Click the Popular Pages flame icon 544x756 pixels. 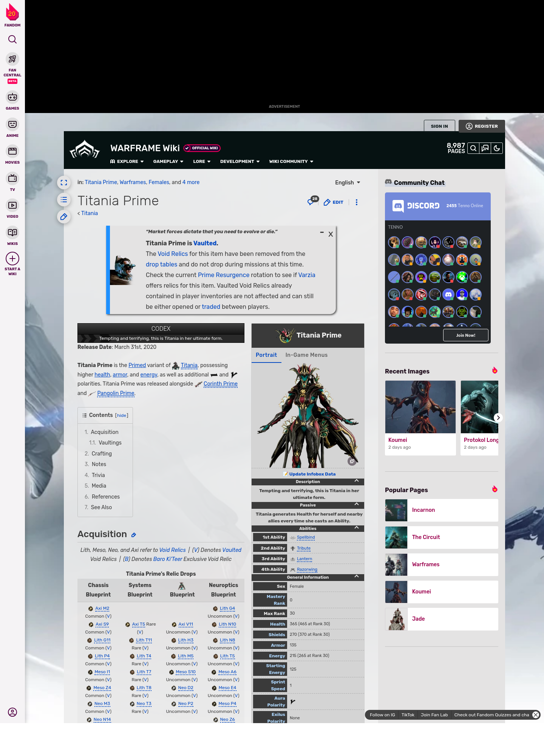495,489
